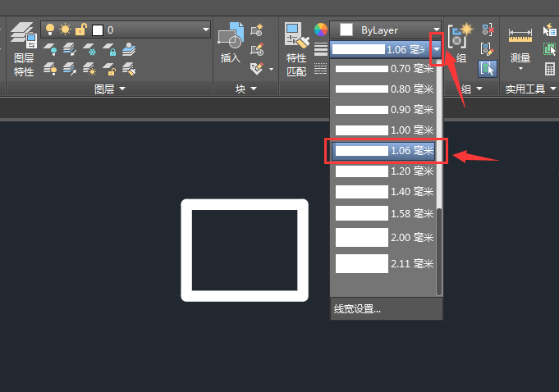This screenshot has width=559, height=392.
Task: Click the 测量 measure ruler tool
Action: click(520, 44)
